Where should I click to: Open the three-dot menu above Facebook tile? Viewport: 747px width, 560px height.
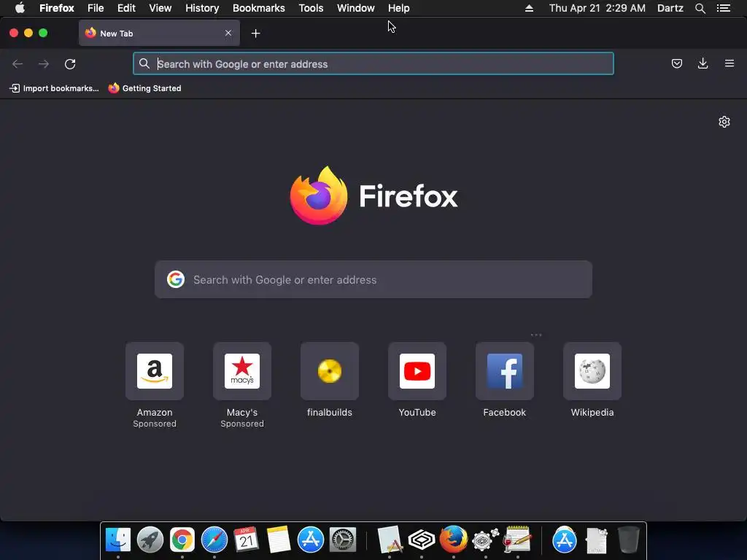[536, 335]
